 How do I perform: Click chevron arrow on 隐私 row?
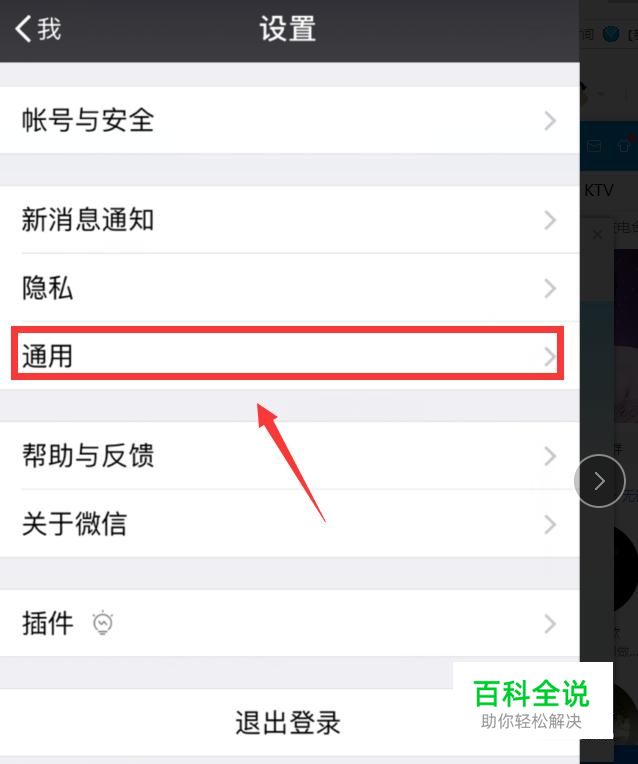[x=550, y=288]
